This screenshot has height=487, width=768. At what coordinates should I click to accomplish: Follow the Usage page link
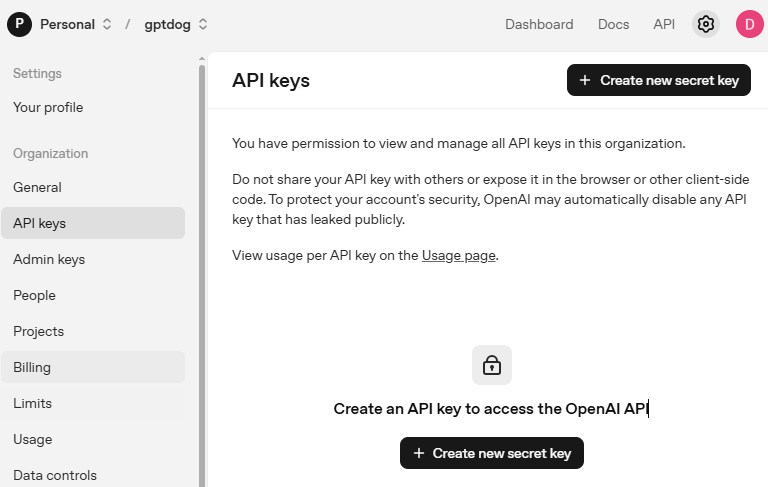point(458,255)
